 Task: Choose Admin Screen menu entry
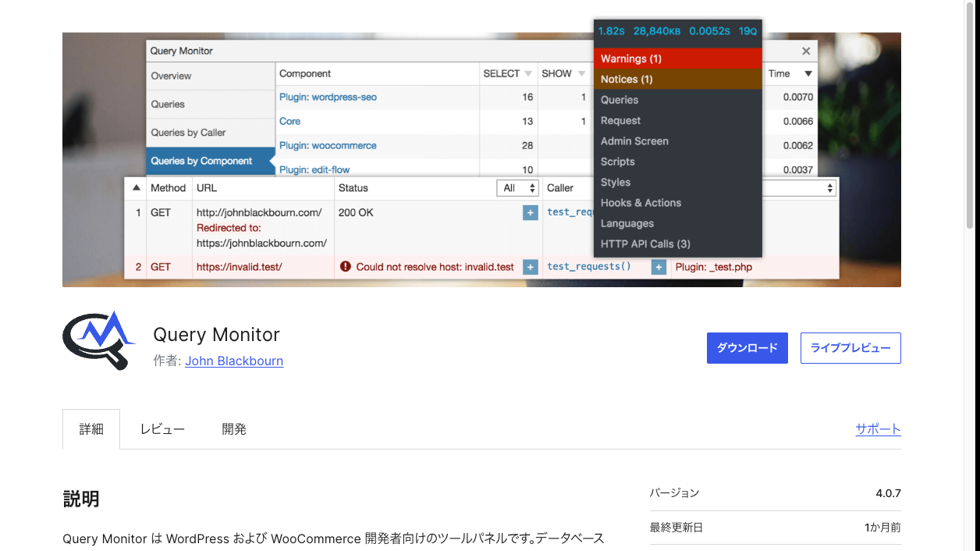(x=677, y=141)
